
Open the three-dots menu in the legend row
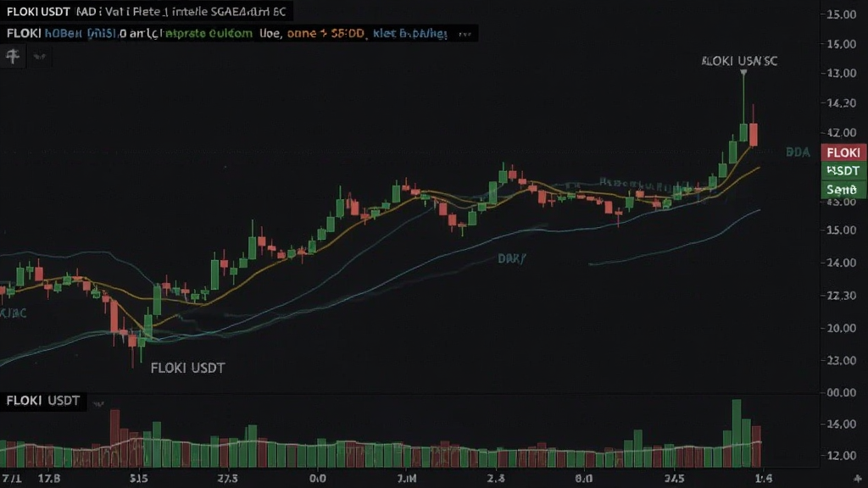[465, 34]
